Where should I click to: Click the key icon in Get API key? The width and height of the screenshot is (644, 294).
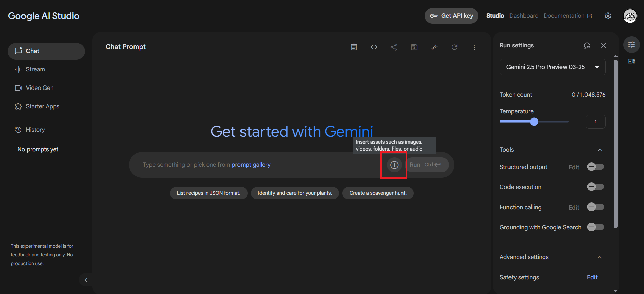[x=434, y=16]
